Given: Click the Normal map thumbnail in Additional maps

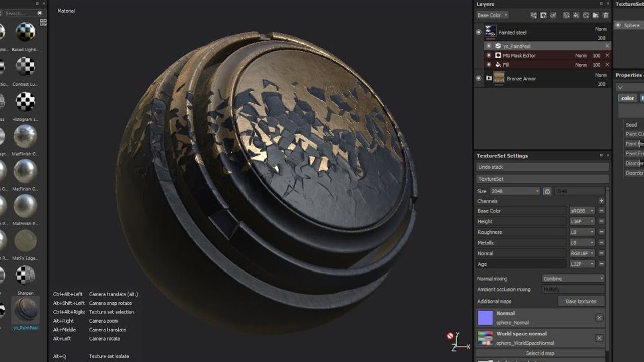Looking at the screenshot, I should (x=486, y=317).
